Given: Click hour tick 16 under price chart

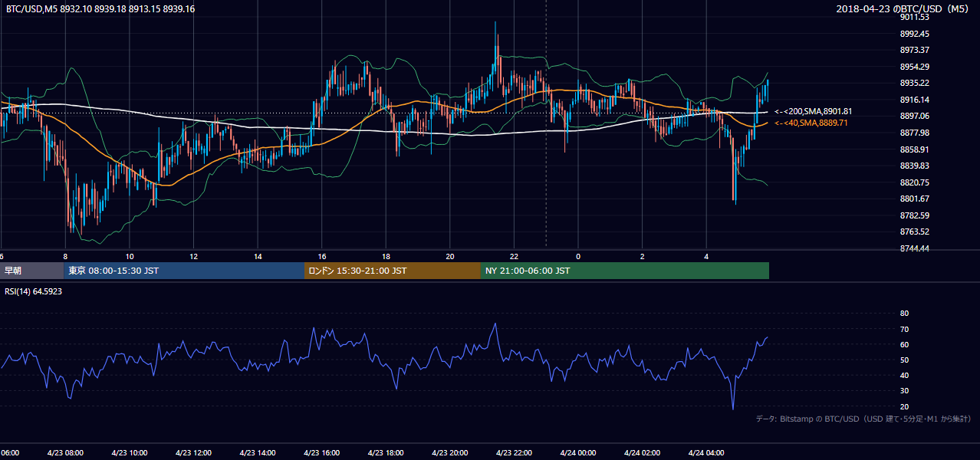Looking at the screenshot, I should pos(322,256).
